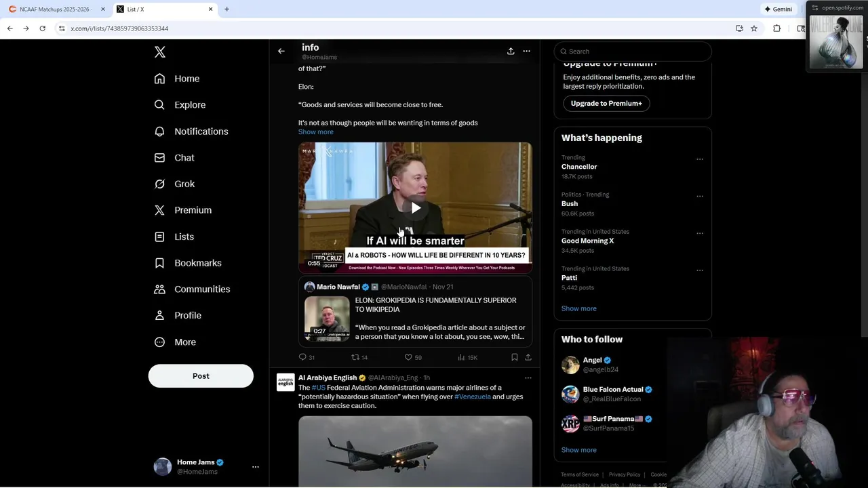Click the browser back arrow
Screen dimensions: 868x488
[9, 28]
